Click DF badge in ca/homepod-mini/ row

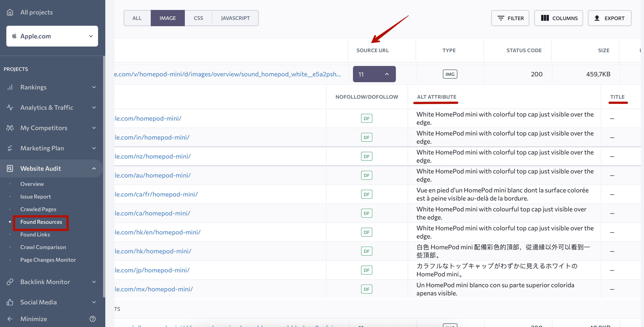tap(367, 213)
